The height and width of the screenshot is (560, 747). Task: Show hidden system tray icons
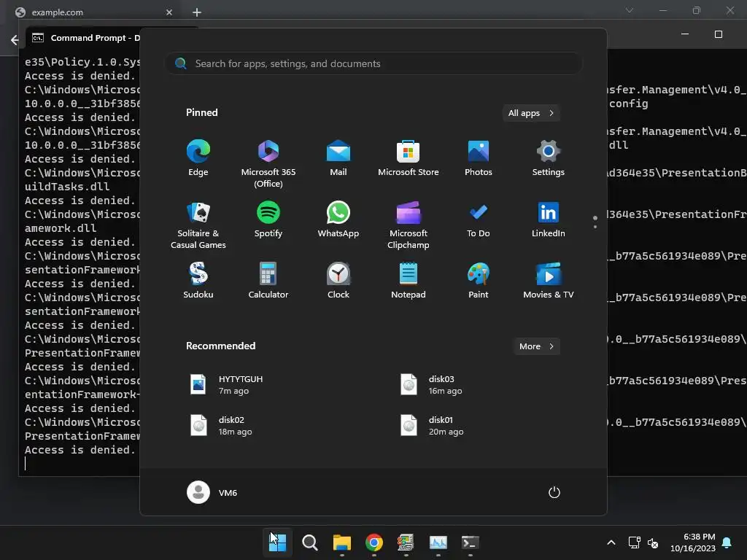[611, 542]
